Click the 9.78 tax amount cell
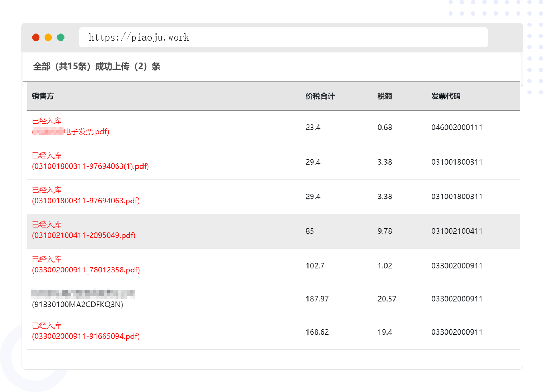The width and height of the screenshot is (543, 392). [385, 231]
